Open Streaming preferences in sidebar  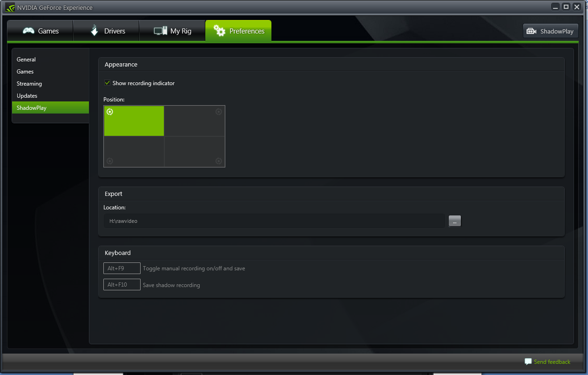coord(50,84)
